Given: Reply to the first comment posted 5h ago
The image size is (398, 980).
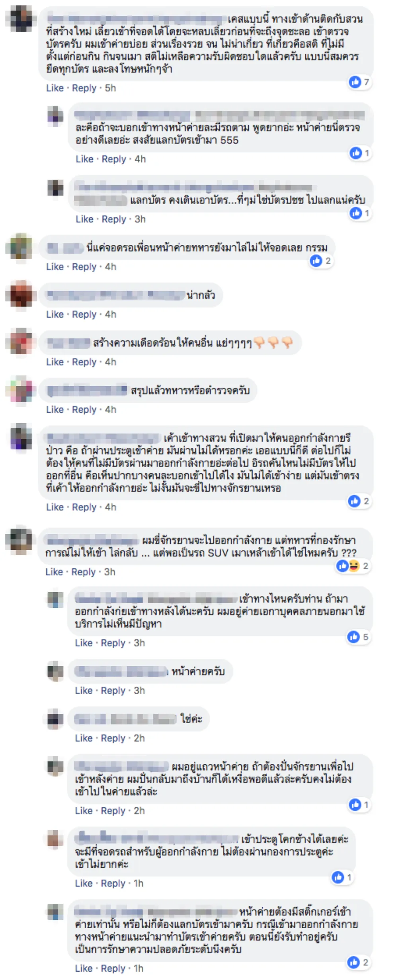Looking at the screenshot, I should point(84,88).
